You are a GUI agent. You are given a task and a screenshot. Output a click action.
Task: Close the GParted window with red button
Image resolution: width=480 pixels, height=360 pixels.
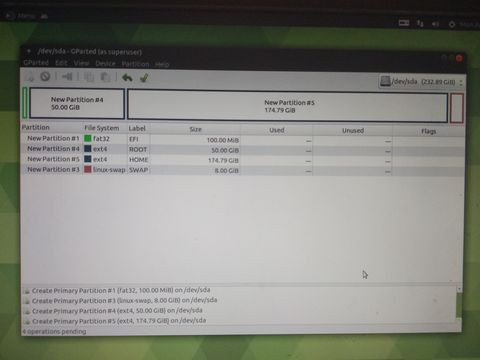click(x=459, y=58)
